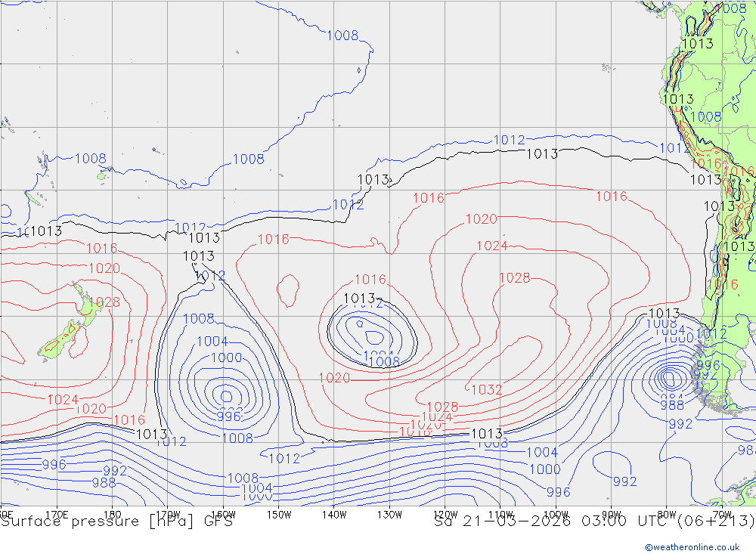The height and width of the screenshot is (554, 756).
Task: Click the blue 996 label at bottom near 100W
Action: click(x=559, y=492)
